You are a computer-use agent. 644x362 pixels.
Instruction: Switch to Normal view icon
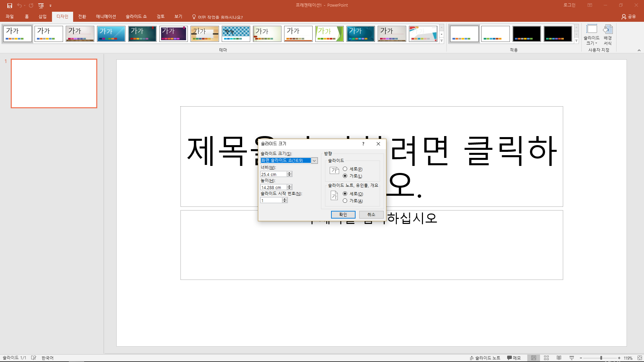tap(534, 358)
